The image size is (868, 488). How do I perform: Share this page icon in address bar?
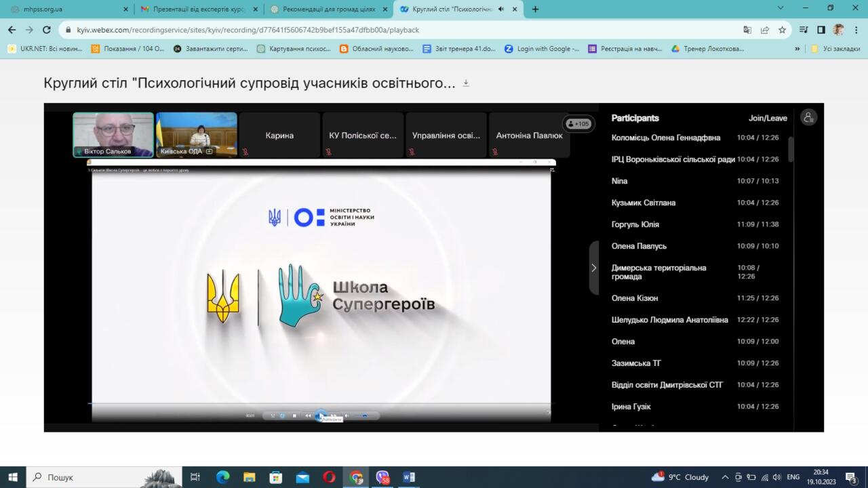pyautogui.click(x=765, y=30)
